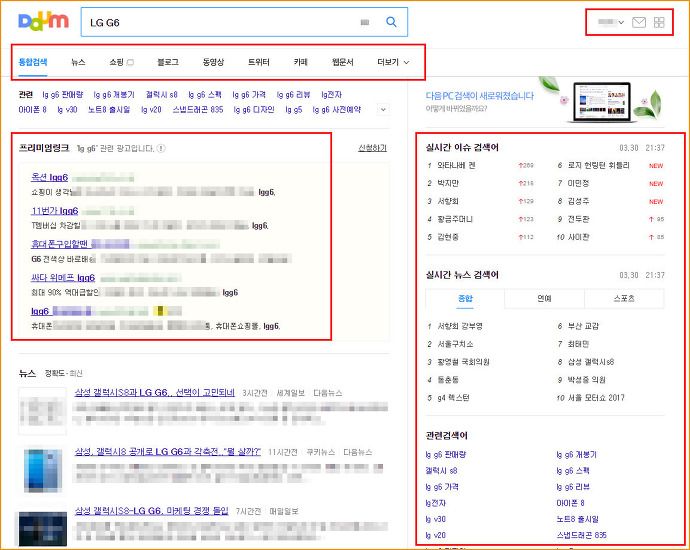Click the 세계일보 source label
Viewport: 690px width, 550px height.
point(290,393)
